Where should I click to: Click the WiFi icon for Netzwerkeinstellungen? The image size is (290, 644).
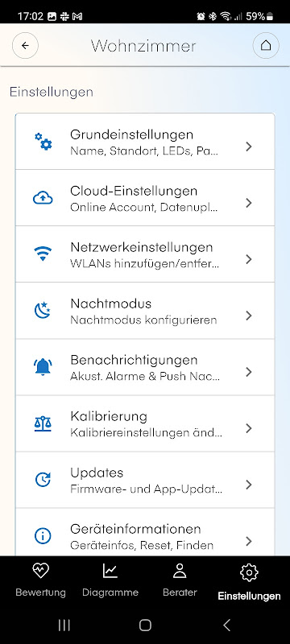(43, 254)
